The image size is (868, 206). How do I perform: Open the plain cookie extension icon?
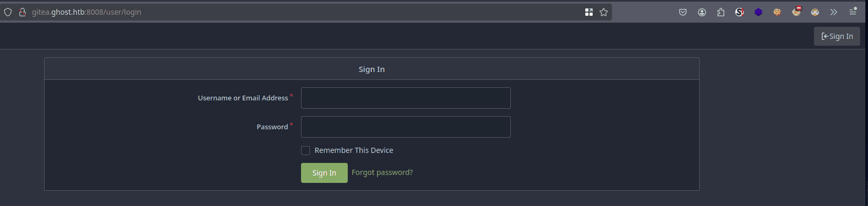pyautogui.click(x=777, y=12)
